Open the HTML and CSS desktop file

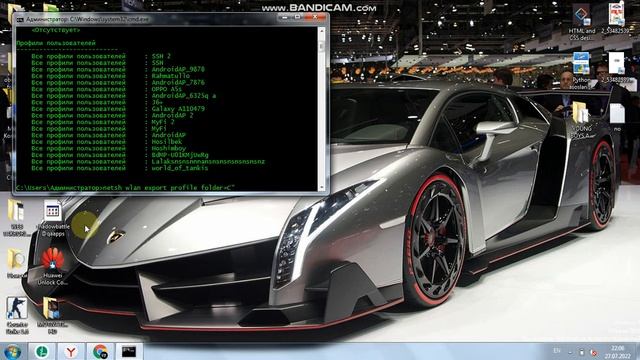pos(582,23)
